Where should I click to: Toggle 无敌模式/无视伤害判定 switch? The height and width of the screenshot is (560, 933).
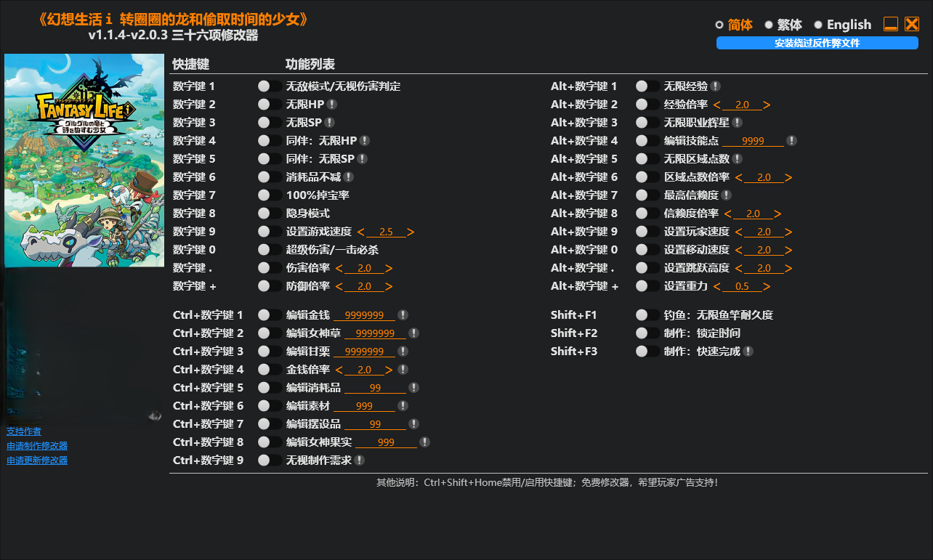pos(270,86)
